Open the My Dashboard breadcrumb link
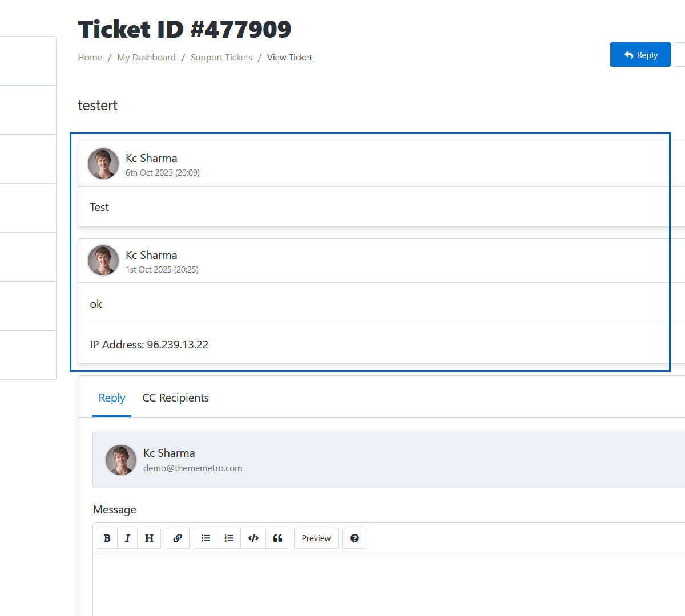 click(x=146, y=58)
